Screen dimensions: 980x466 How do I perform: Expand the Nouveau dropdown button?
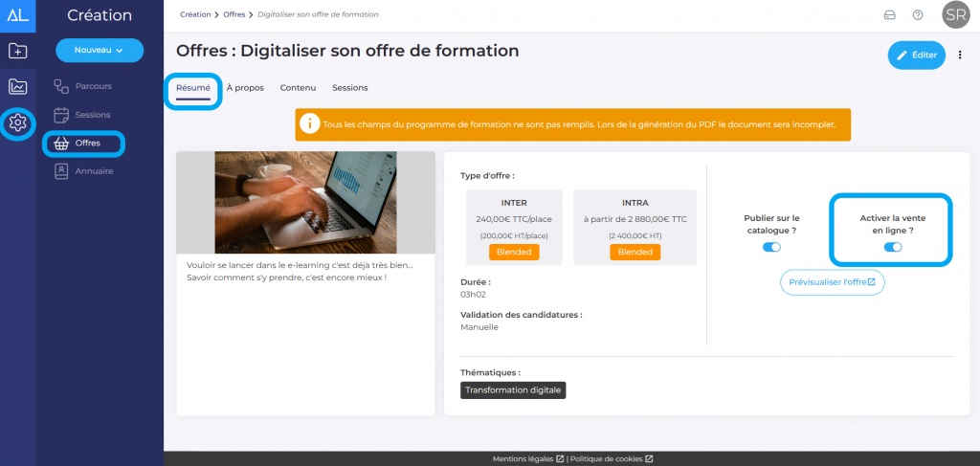coord(100,50)
